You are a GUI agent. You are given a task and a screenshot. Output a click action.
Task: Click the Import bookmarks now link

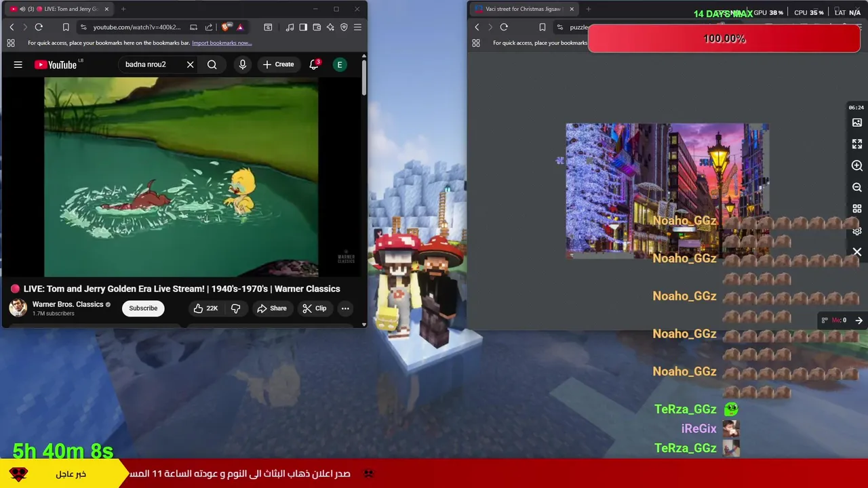[x=222, y=43]
